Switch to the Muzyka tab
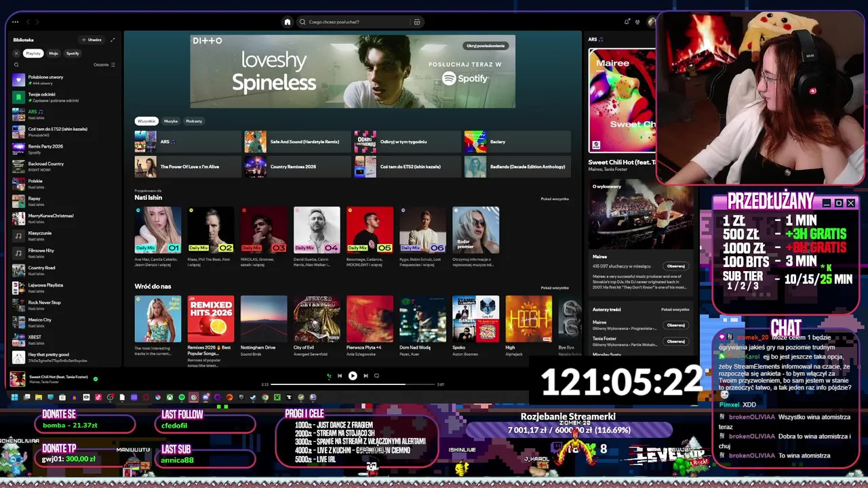This screenshot has width=868, height=488. 171,121
